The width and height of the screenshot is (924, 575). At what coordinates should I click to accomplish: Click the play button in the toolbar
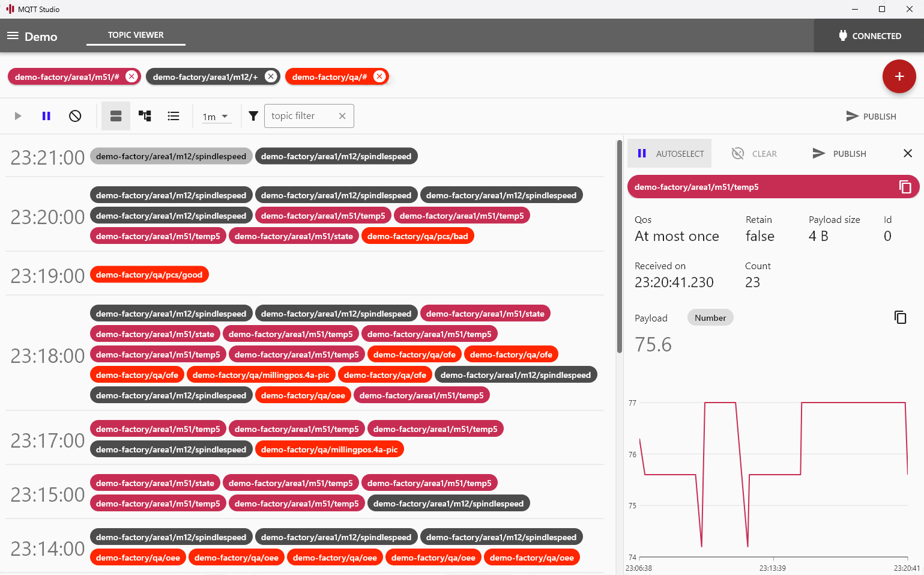tap(18, 116)
